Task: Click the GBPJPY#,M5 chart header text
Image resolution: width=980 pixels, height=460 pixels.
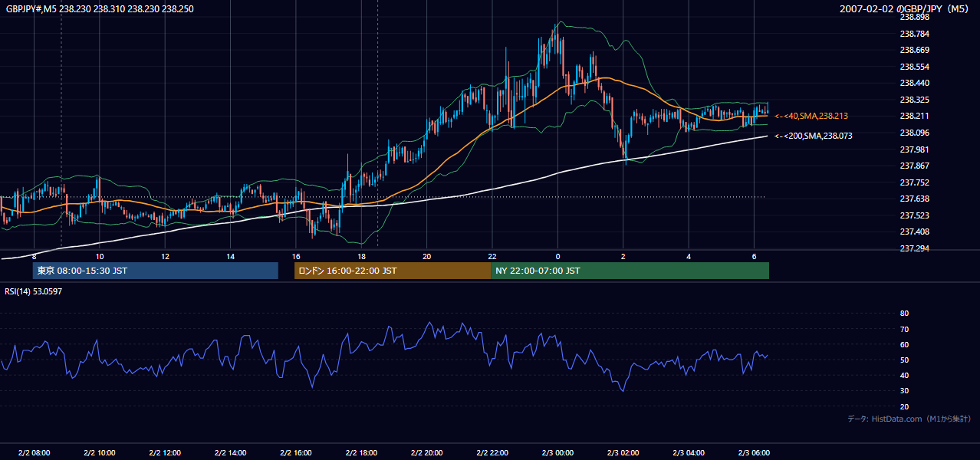Action: tap(100, 9)
